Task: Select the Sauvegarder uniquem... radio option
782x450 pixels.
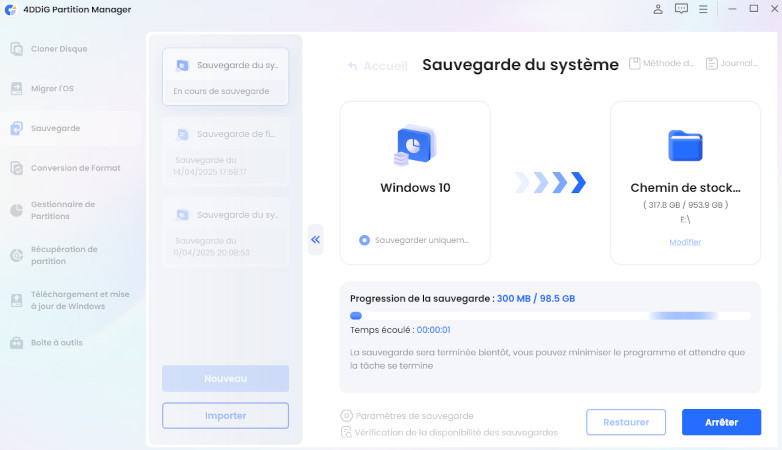Action: [365, 240]
